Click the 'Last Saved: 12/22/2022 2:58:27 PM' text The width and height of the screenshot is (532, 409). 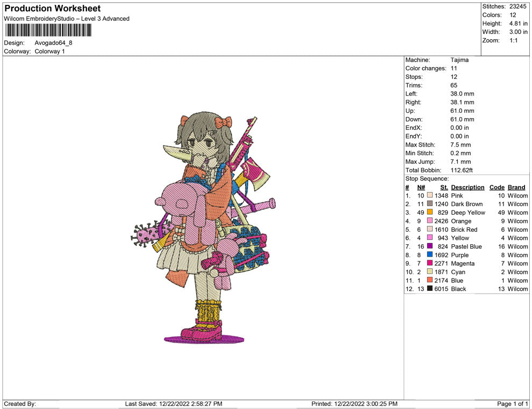point(174,404)
